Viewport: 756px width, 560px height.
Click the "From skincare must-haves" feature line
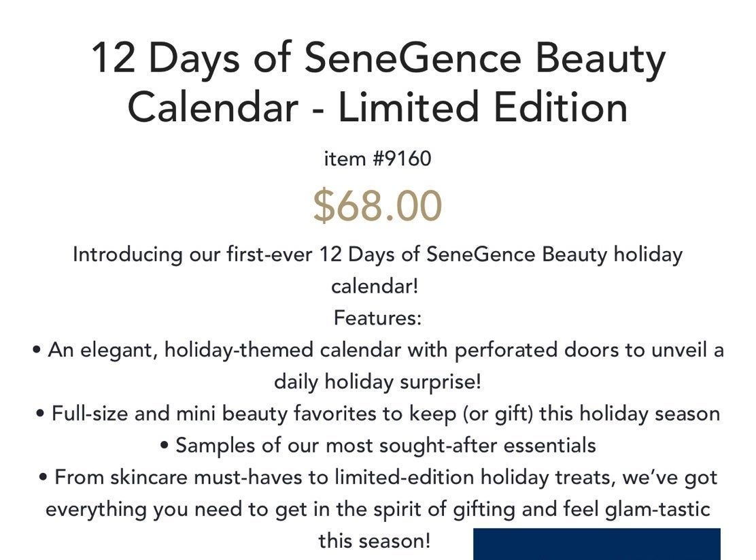(x=385, y=478)
